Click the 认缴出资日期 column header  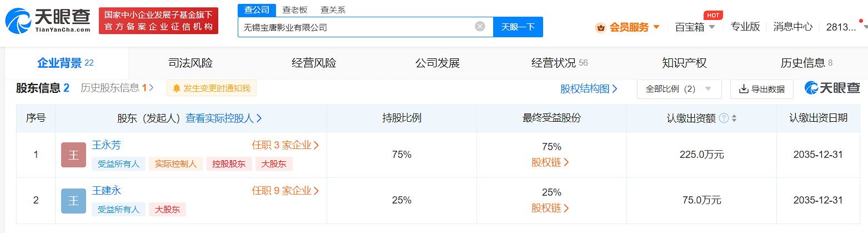(x=819, y=118)
